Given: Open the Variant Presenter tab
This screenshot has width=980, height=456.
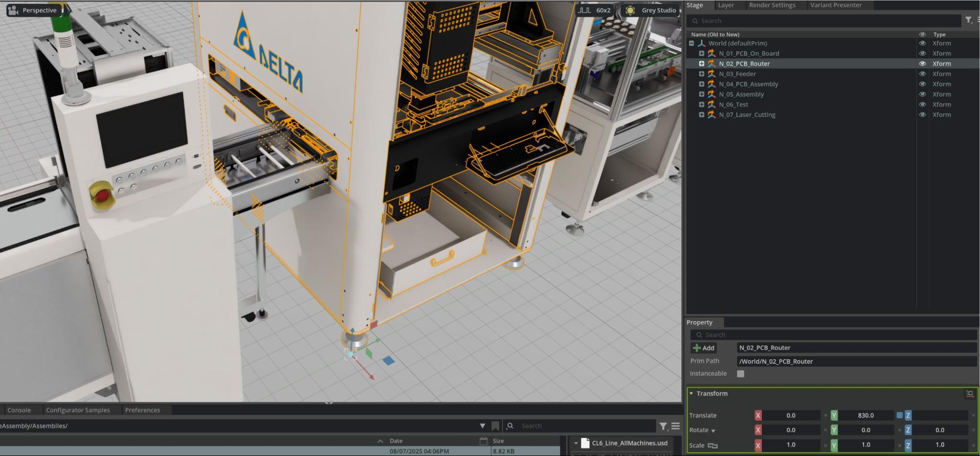Looking at the screenshot, I should (835, 5).
